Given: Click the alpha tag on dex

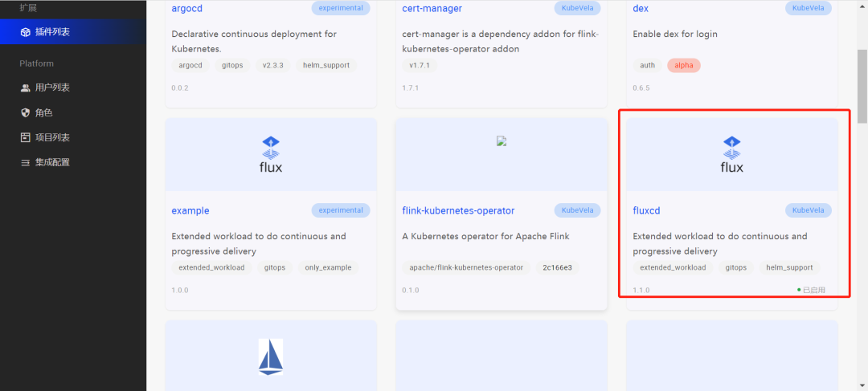Looking at the screenshot, I should (x=684, y=65).
